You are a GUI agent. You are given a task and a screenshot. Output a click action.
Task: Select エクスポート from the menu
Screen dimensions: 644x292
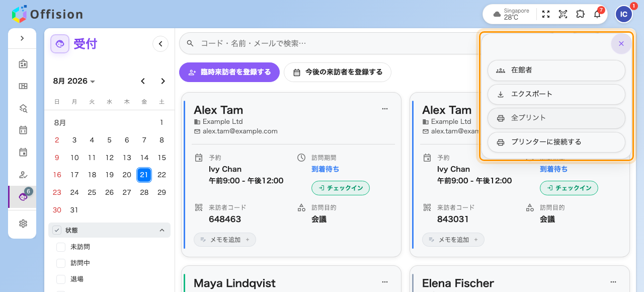click(x=556, y=94)
